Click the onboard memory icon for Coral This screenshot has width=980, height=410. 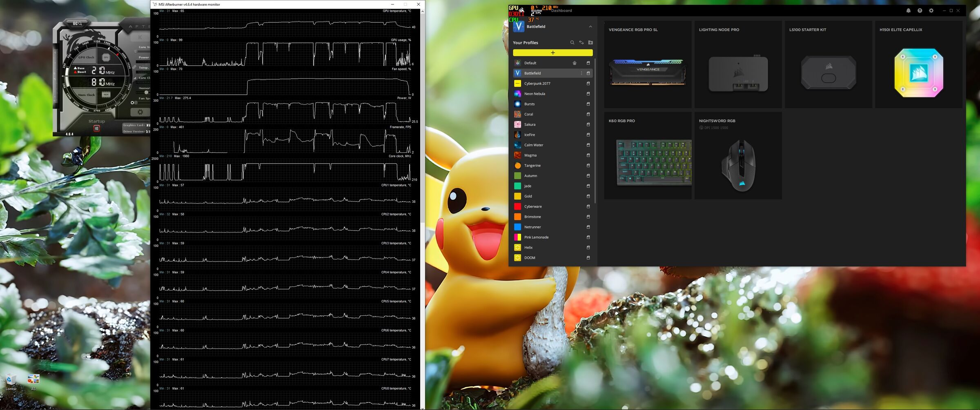click(x=588, y=114)
